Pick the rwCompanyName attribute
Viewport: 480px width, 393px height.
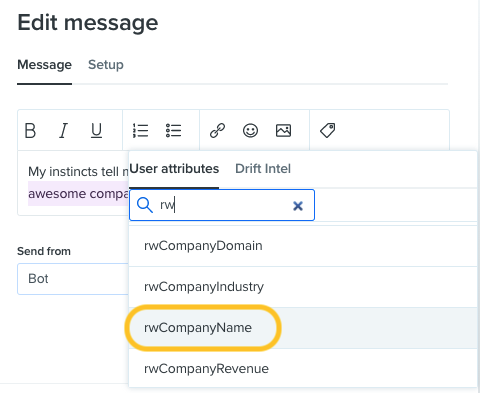303,328
